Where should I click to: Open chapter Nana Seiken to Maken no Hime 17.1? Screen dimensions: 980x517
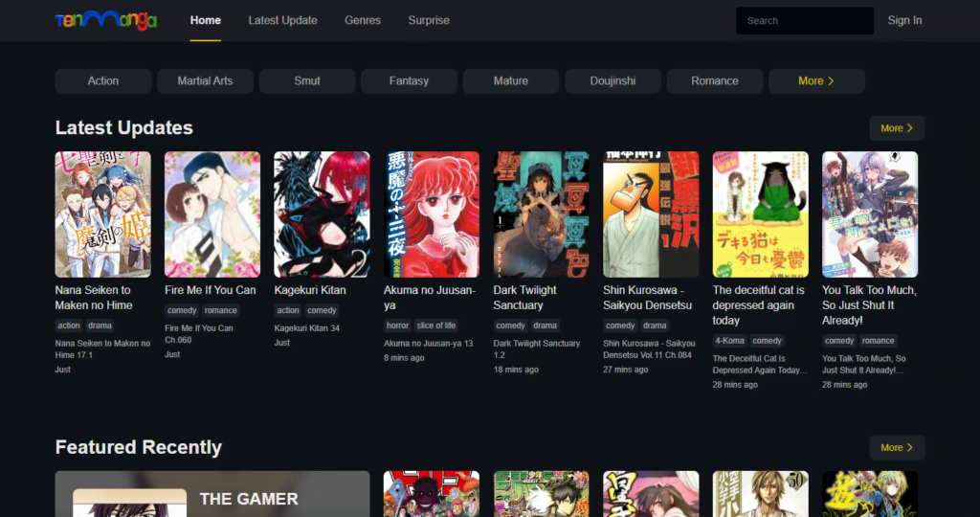(x=102, y=348)
